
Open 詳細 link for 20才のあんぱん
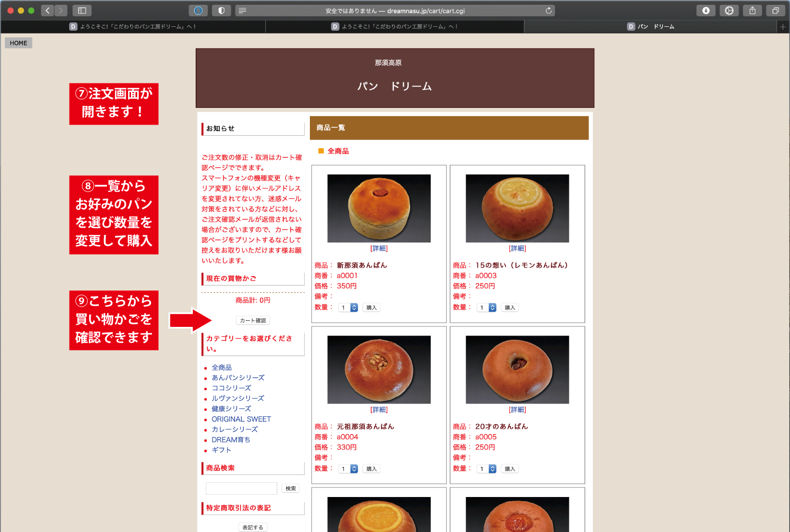click(518, 410)
